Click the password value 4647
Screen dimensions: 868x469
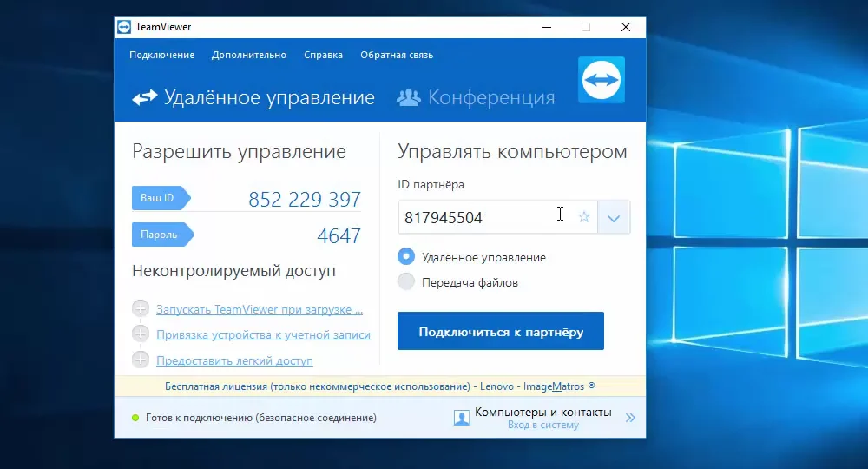click(x=339, y=236)
